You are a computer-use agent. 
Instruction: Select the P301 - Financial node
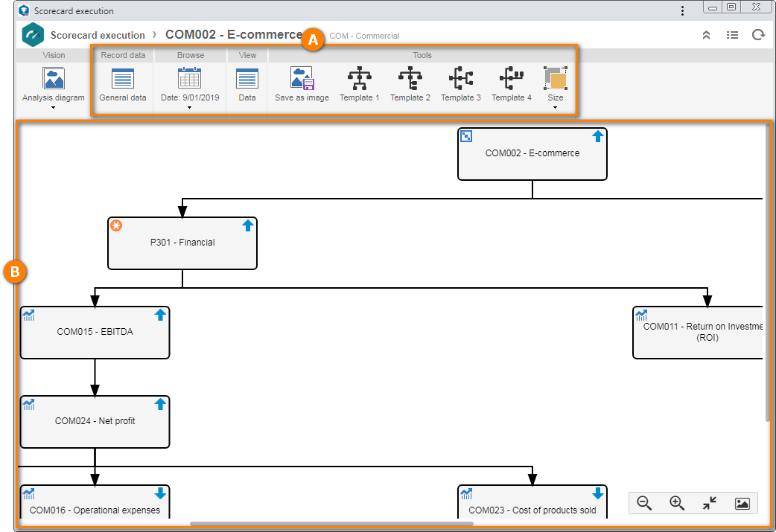point(182,243)
